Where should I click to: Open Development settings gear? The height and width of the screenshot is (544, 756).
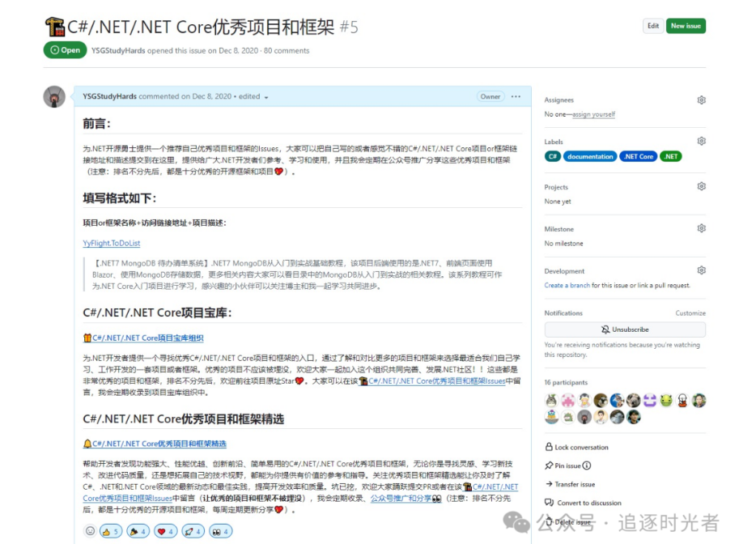[x=702, y=270]
